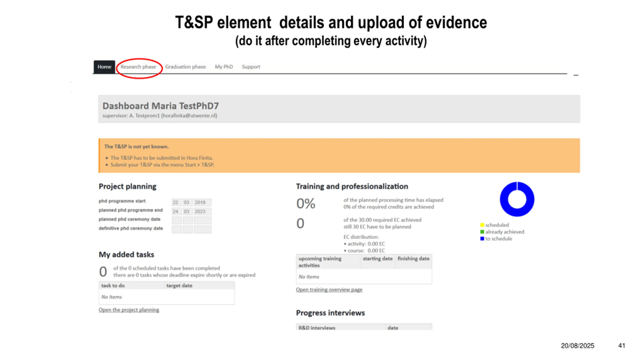Click the supervisor A. Testprom1 email text
Screen dimensions: 644x362
click(160, 116)
